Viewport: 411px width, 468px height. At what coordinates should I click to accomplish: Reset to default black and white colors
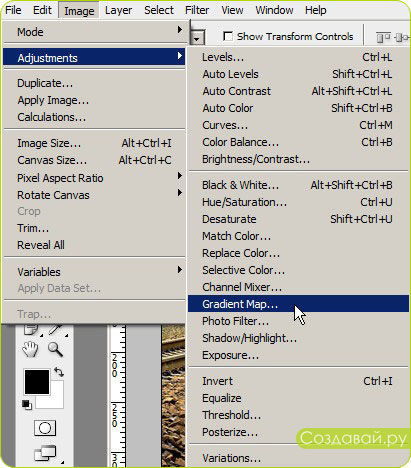coord(27,404)
